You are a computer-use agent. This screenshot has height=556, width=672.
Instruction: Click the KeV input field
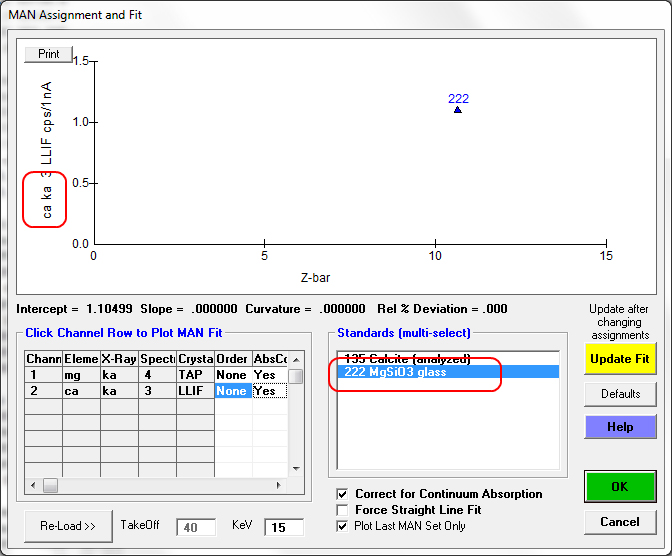click(283, 526)
